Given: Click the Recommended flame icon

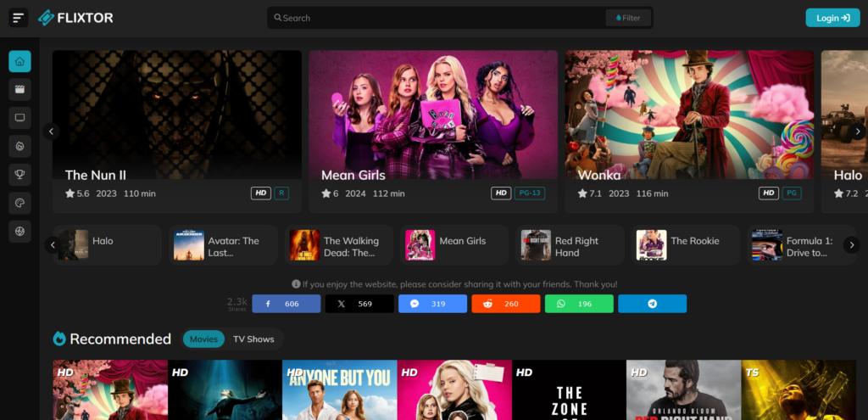Looking at the screenshot, I should click(x=59, y=339).
